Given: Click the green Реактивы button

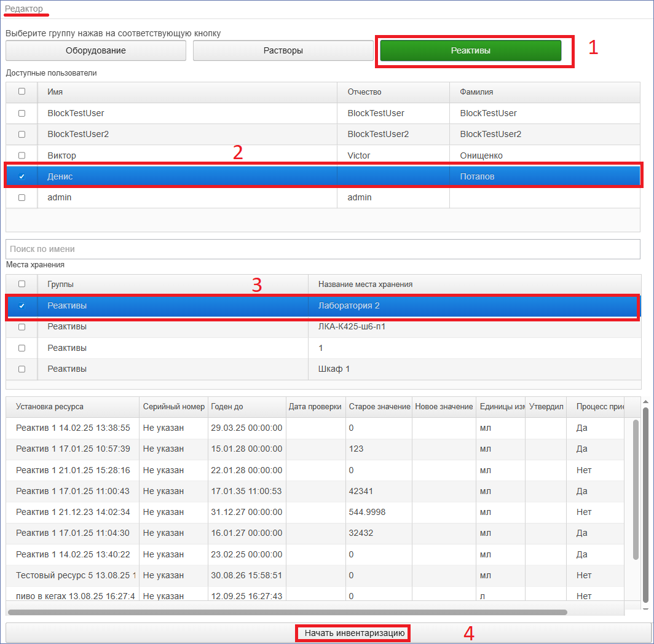Looking at the screenshot, I should (x=470, y=50).
